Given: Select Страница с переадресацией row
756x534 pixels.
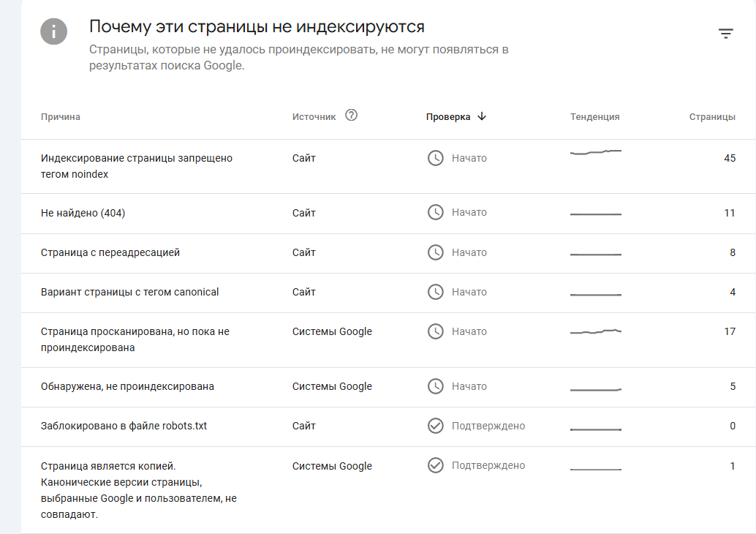Looking at the screenshot, I should coord(110,252).
